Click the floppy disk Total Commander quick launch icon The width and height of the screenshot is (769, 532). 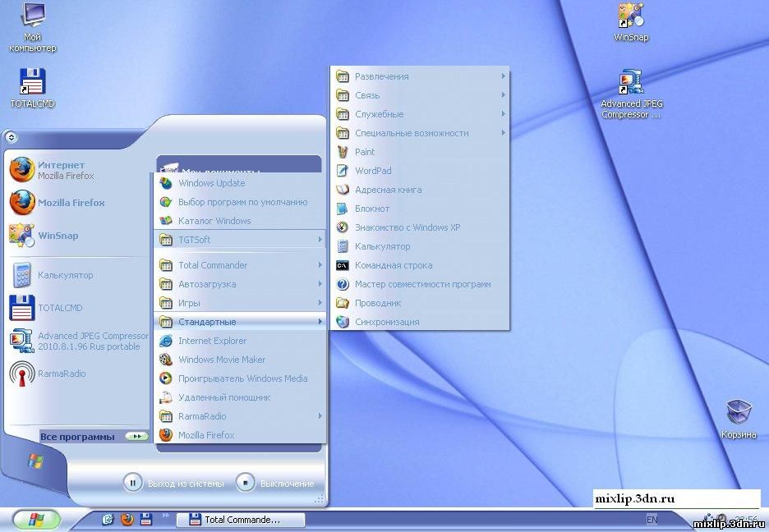[x=145, y=519]
